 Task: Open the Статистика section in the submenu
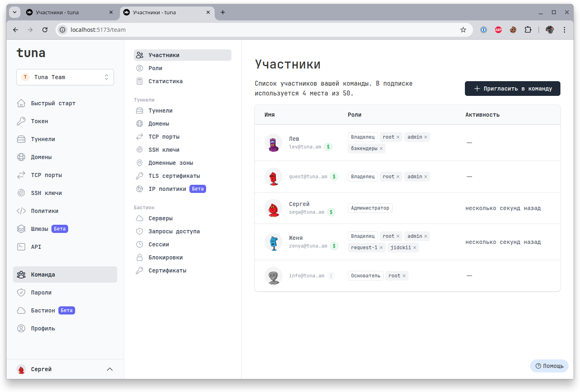165,81
